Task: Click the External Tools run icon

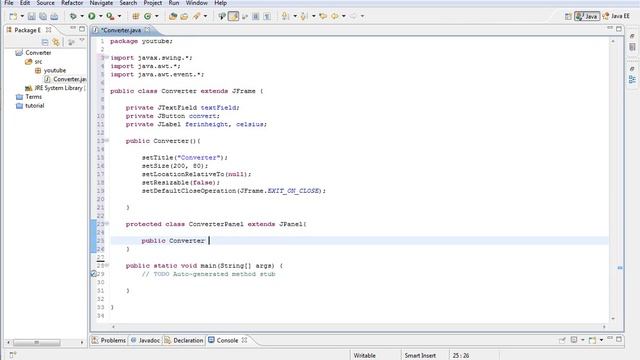Action: point(110,16)
